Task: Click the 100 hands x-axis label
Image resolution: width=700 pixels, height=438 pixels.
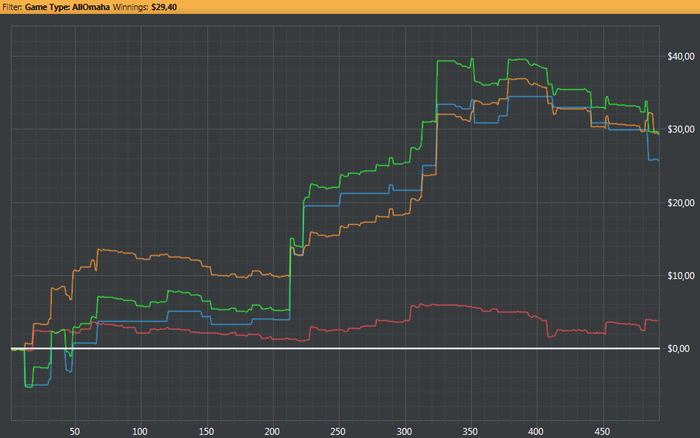Action: click(140, 431)
